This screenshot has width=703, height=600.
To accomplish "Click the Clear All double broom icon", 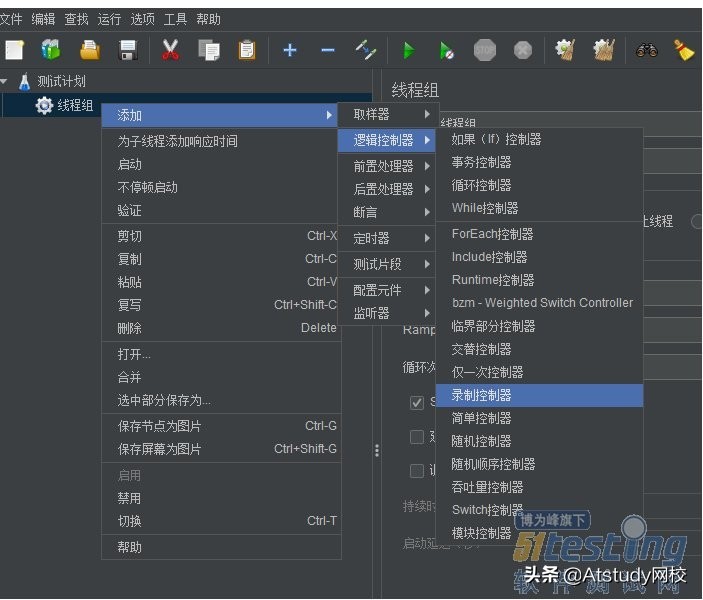I will (604, 50).
